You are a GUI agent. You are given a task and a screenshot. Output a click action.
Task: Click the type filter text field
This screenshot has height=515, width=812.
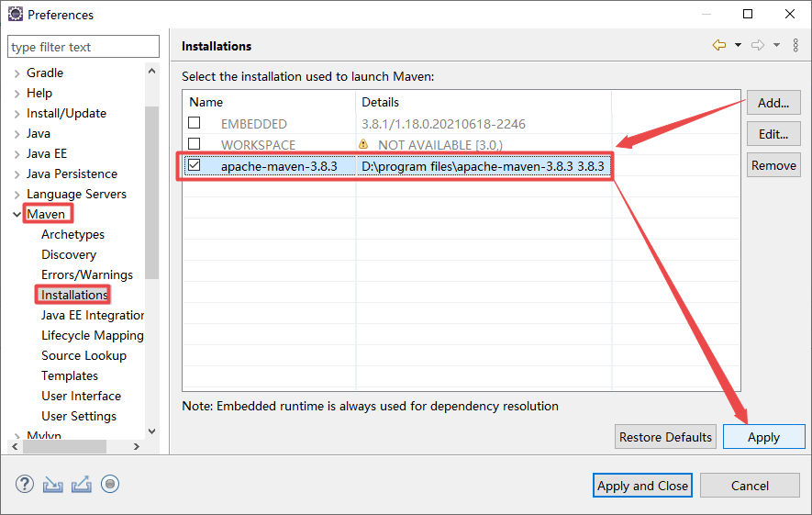(83, 47)
